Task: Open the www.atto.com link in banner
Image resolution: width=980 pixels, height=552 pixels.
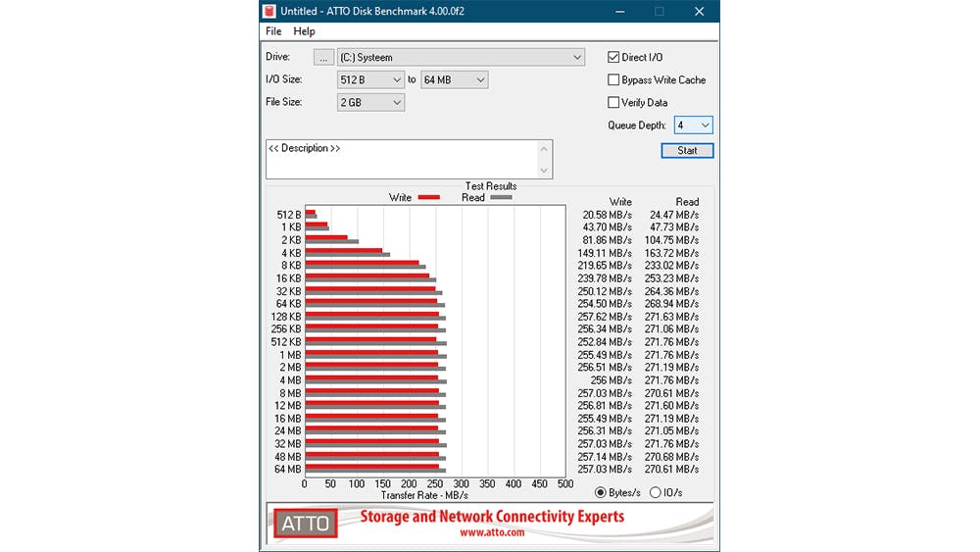Action: [493, 532]
